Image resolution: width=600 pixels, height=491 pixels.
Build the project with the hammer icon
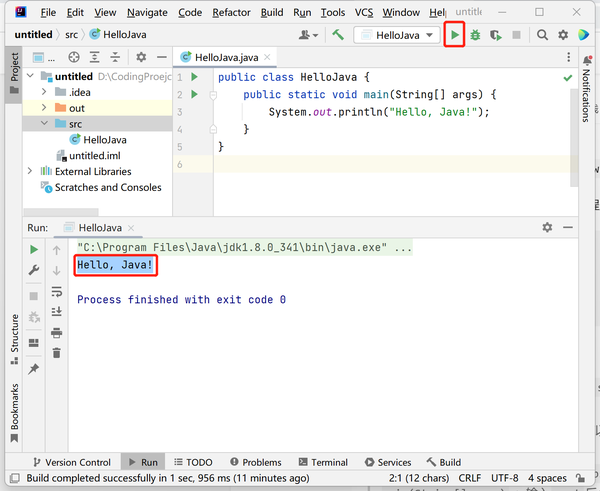[x=338, y=35]
